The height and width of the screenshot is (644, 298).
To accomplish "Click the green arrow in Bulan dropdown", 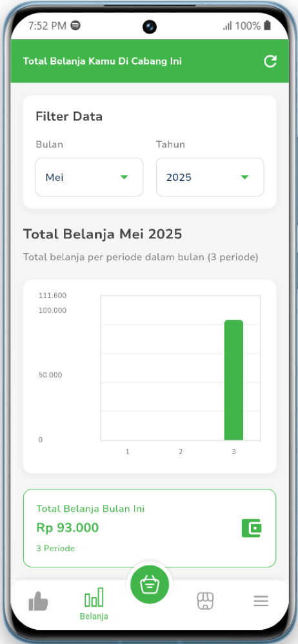I will pos(124,178).
